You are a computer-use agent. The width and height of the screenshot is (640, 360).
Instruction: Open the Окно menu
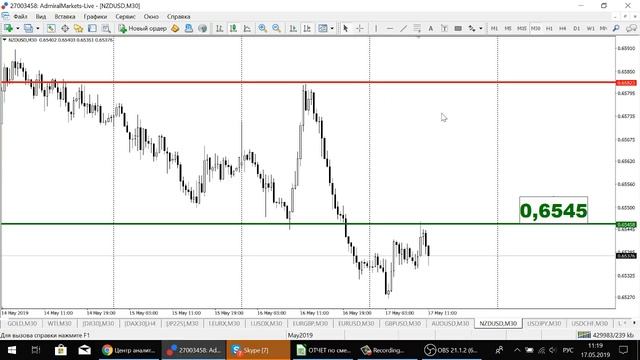(x=151, y=17)
